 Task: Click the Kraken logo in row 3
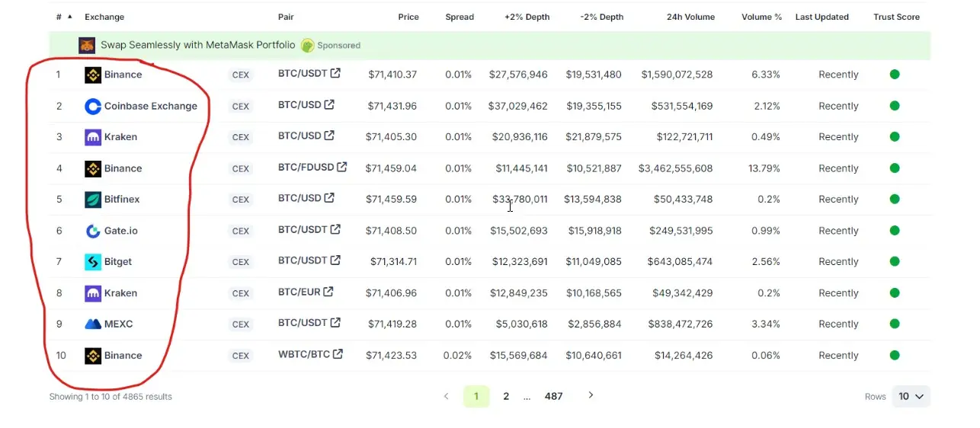[x=93, y=138]
